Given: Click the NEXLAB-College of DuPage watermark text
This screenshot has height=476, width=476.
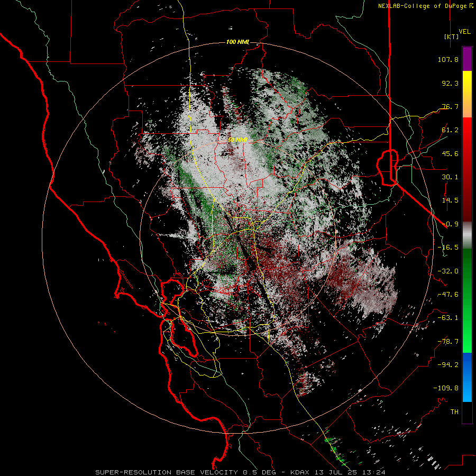Looking at the screenshot, I should (x=425, y=6).
